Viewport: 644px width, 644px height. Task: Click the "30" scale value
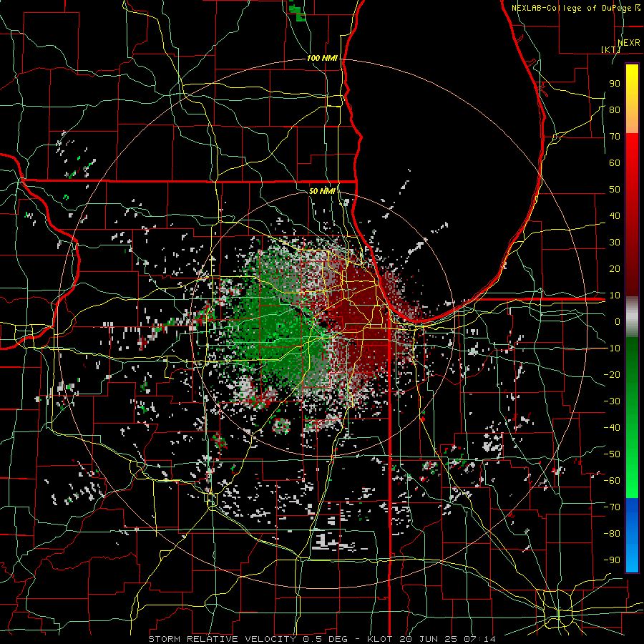pos(615,243)
